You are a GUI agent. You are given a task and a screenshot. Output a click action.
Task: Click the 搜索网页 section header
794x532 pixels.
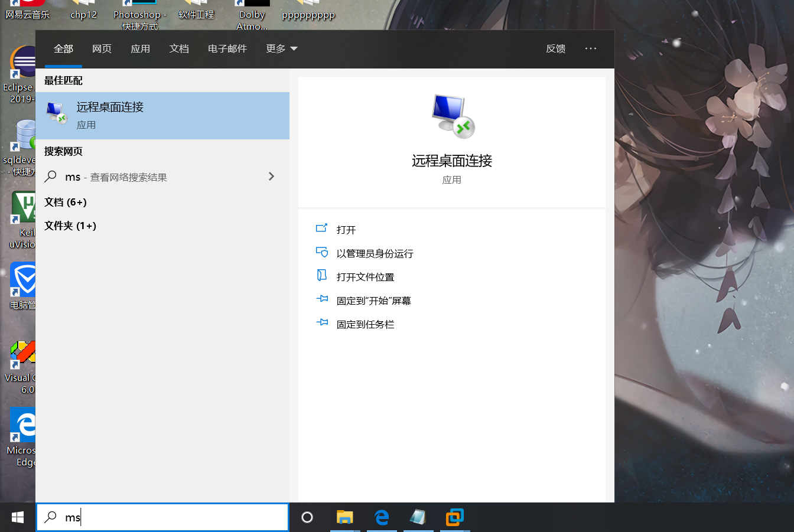tap(63, 151)
